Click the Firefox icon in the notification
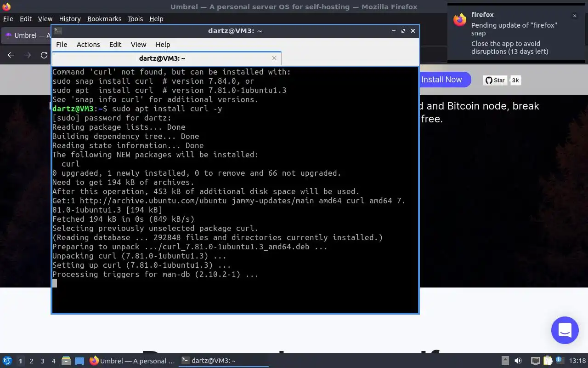 pos(460,20)
